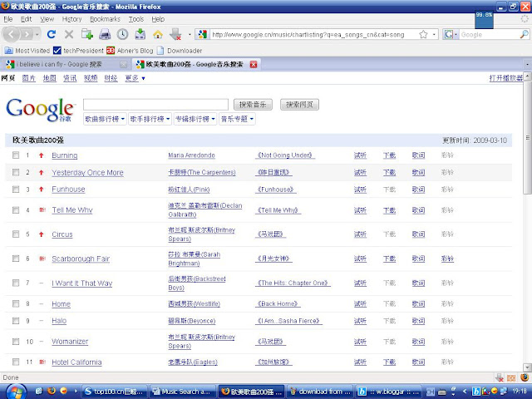Viewport: 532px width, 399px height.
Task: Go to the Home page icon
Action: [x=158, y=34]
